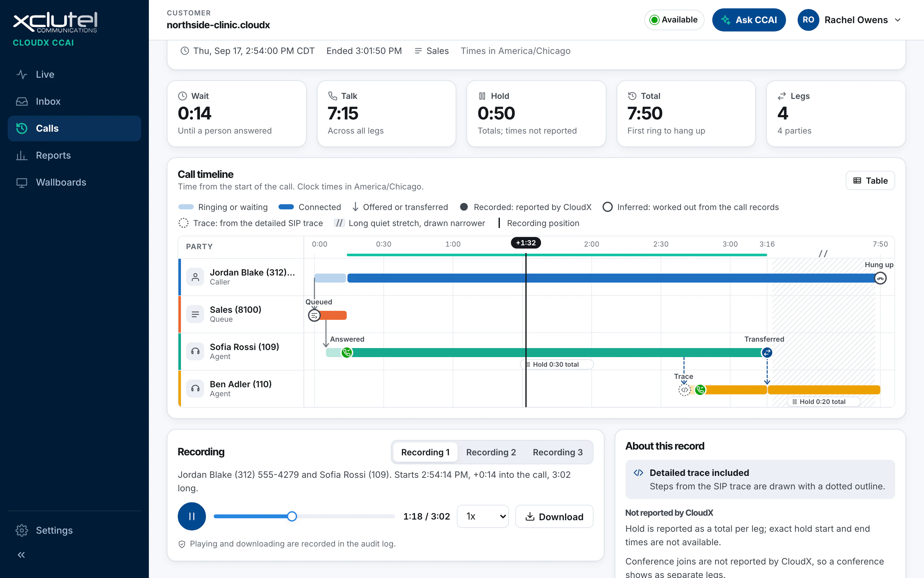Click the Settings gear icon
924x578 pixels.
click(x=22, y=530)
